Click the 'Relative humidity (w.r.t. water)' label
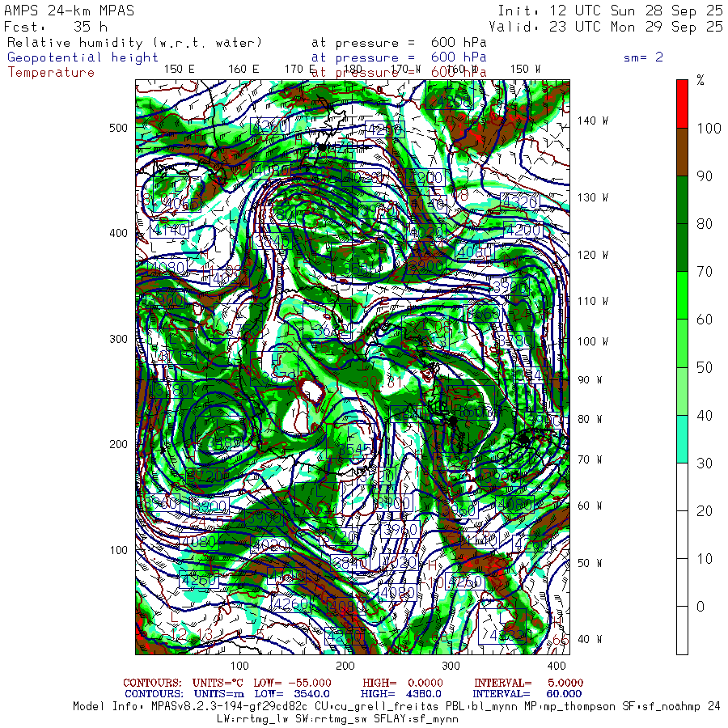This screenshot has width=728, height=728. pyautogui.click(x=134, y=43)
